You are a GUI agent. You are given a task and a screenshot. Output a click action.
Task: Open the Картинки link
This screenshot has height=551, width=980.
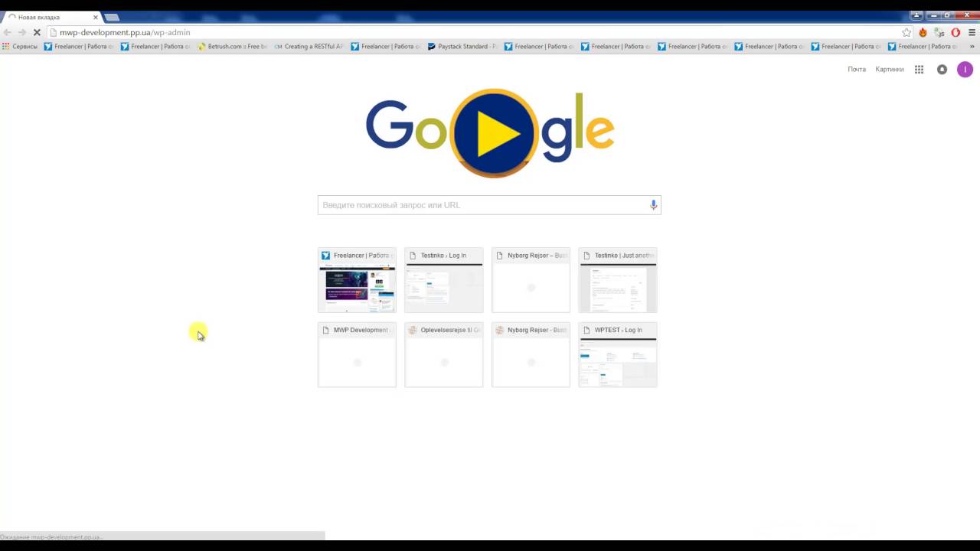(x=890, y=70)
